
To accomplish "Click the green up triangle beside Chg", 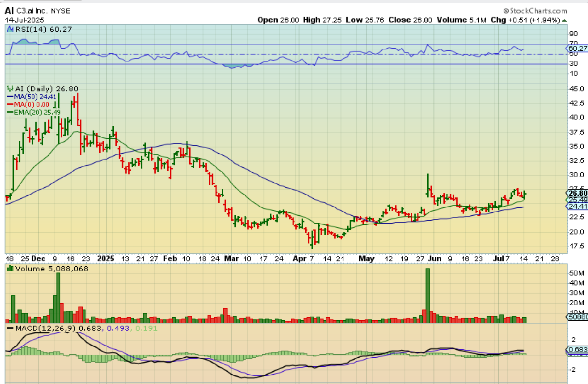I will pyautogui.click(x=564, y=20).
